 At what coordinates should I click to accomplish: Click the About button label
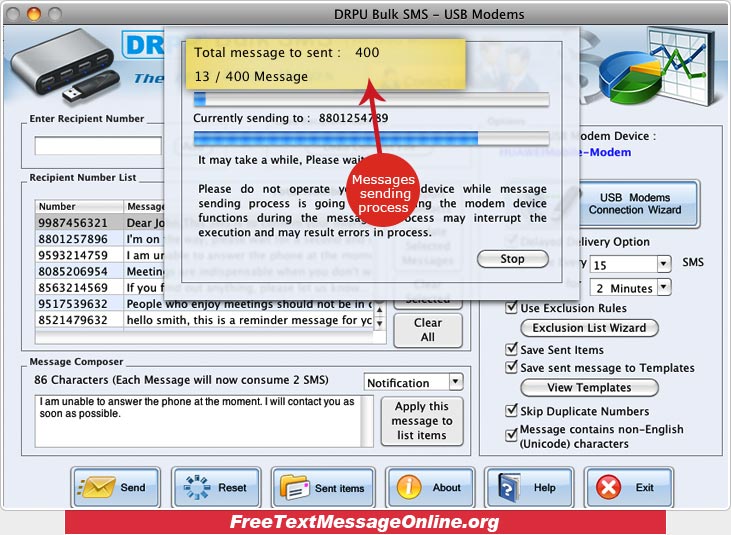tap(447, 487)
